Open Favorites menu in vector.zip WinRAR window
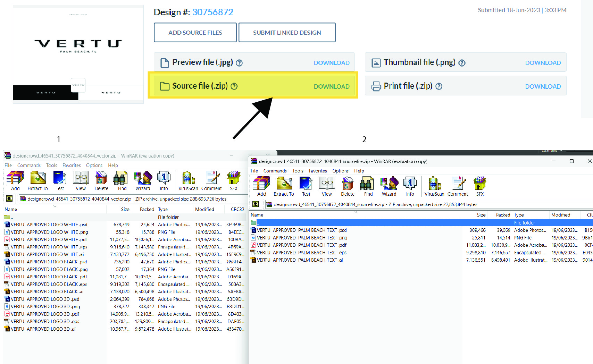Viewport: 593px width, 364px height. (72, 165)
